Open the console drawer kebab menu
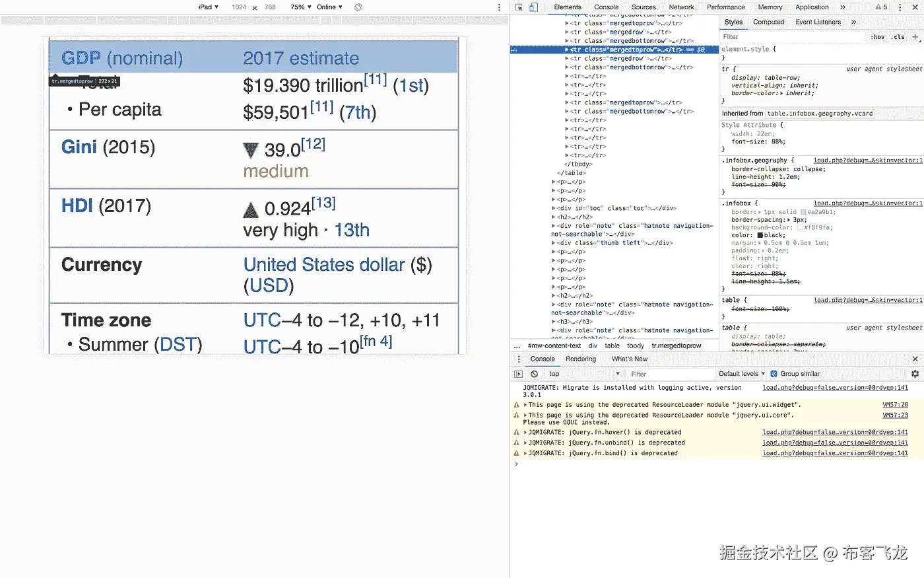This screenshot has width=924, height=578. tap(517, 359)
